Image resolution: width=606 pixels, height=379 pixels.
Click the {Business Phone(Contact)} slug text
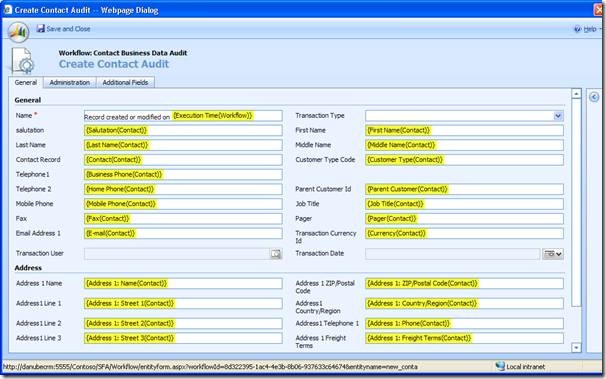click(x=124, y=175)
